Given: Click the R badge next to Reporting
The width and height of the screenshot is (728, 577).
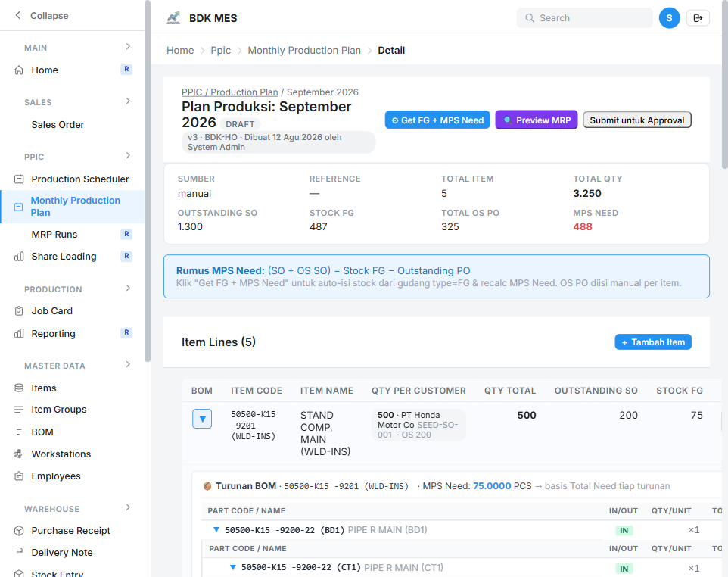Looking at the screenshot, I should (x=126, y=332).
